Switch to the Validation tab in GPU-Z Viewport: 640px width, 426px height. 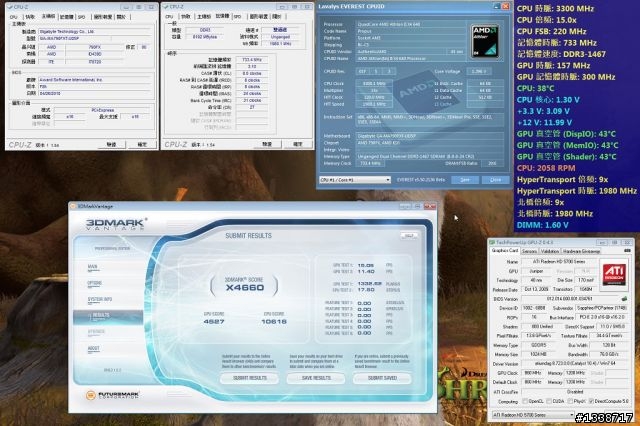pyautogui.click(x=550, y=251)
